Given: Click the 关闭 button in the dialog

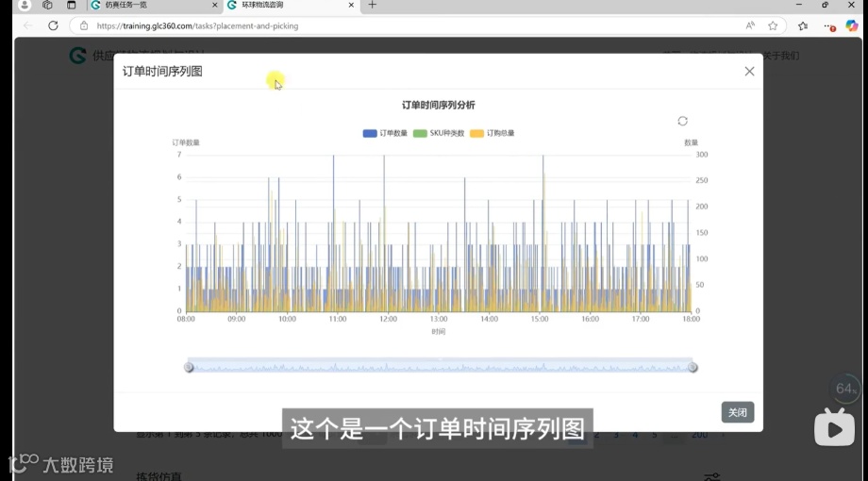Looking at the screenshot, I should tap(738, 412).
